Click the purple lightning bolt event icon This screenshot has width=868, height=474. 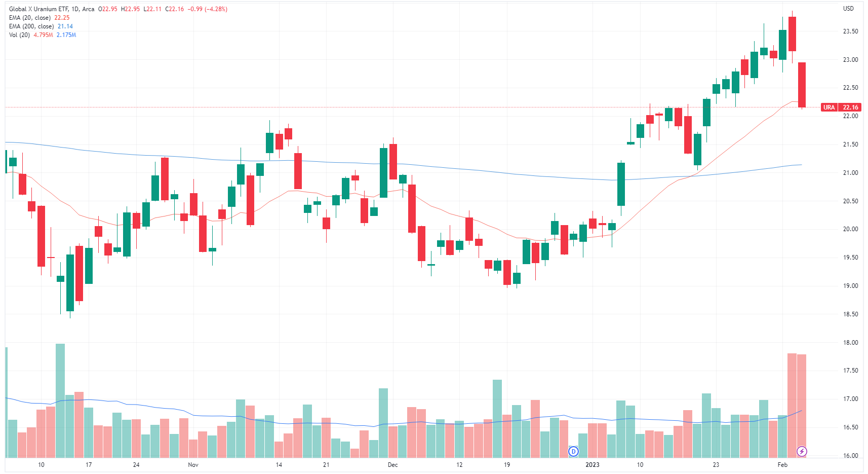(x=802, y=451)
